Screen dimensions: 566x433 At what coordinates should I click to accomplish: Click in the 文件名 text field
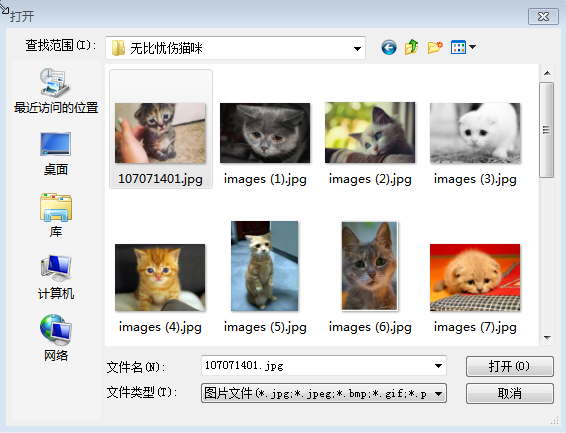coord(316,366)
